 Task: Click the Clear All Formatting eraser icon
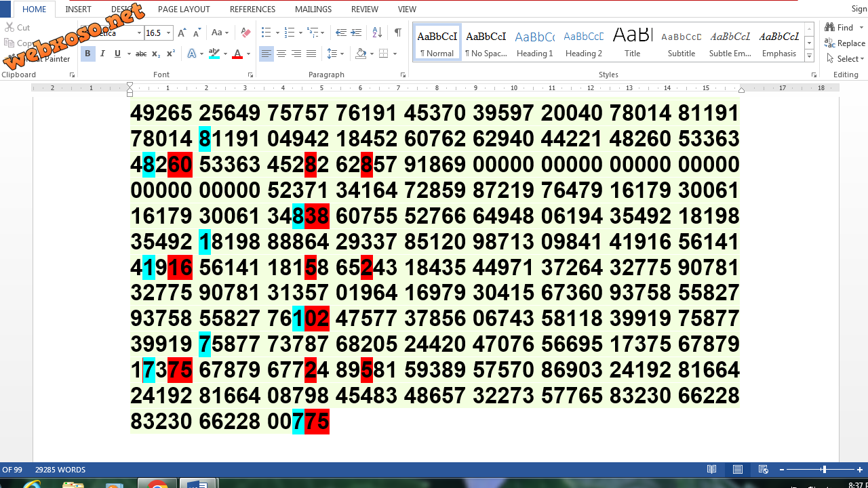click(x=245, y=33)
